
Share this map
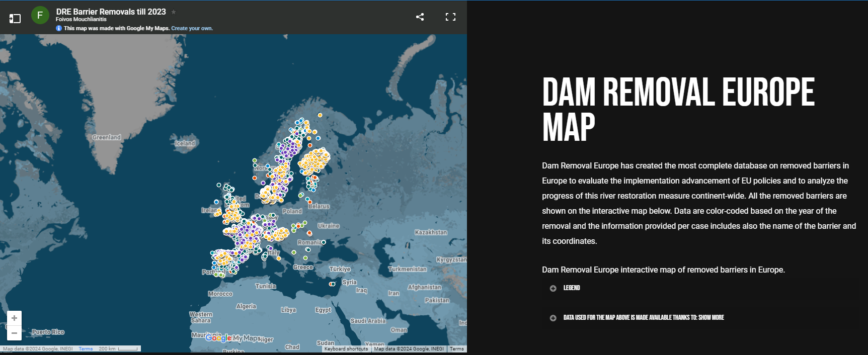(x=420, y=17)
